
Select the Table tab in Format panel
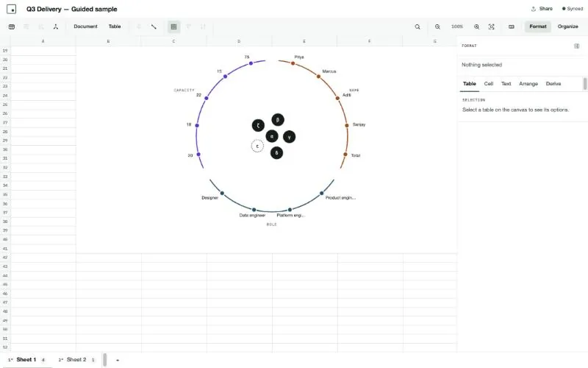[x=470, y=84]
